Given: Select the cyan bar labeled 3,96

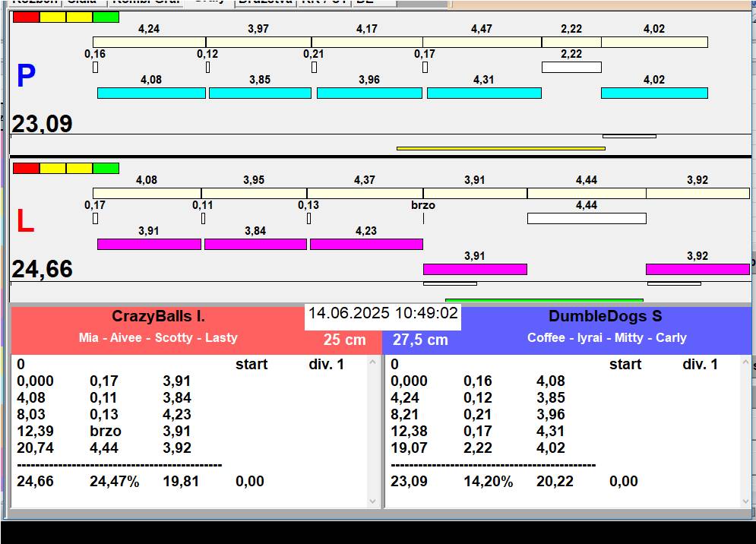Looking at the screenshot, I should pos(369,93).
